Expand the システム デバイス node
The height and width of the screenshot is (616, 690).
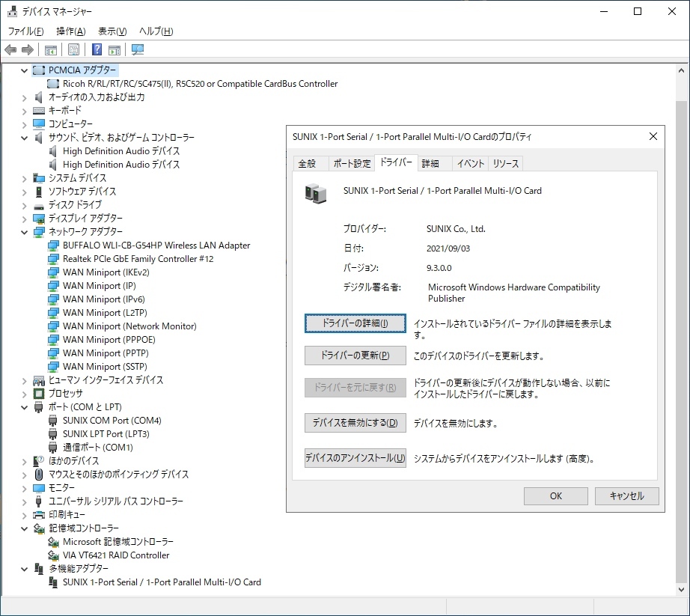tap(24, 179)
